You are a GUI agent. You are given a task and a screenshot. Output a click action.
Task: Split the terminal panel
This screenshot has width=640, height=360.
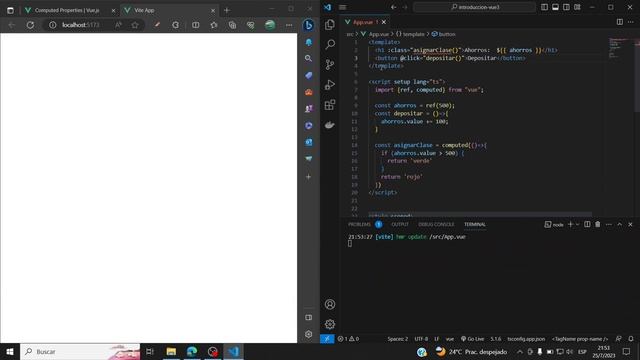click(x=587, y=224)
